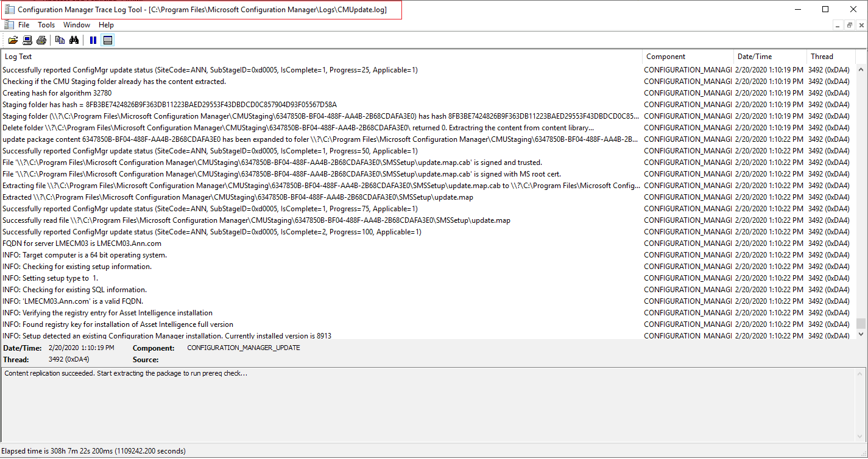This screenshot has height=459, width=868.
Task: Open a log file with folder icon
Action: coord(13,40)
